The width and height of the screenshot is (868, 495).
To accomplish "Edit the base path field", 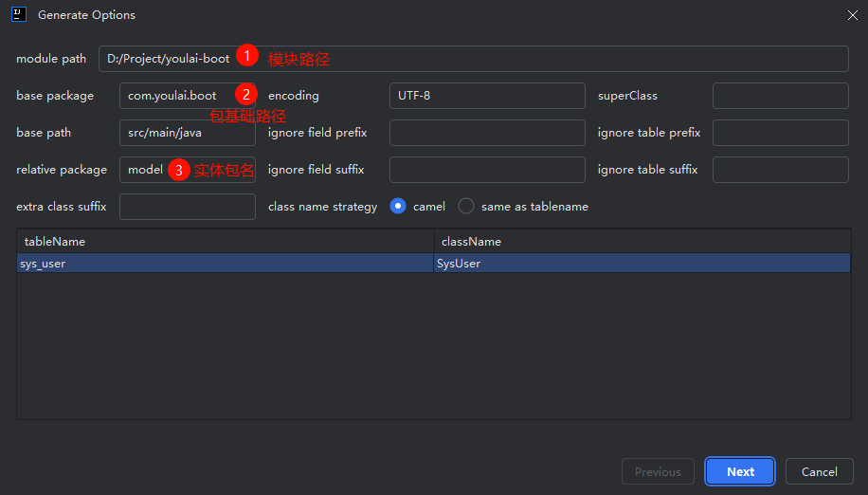I will click(187, 133).
